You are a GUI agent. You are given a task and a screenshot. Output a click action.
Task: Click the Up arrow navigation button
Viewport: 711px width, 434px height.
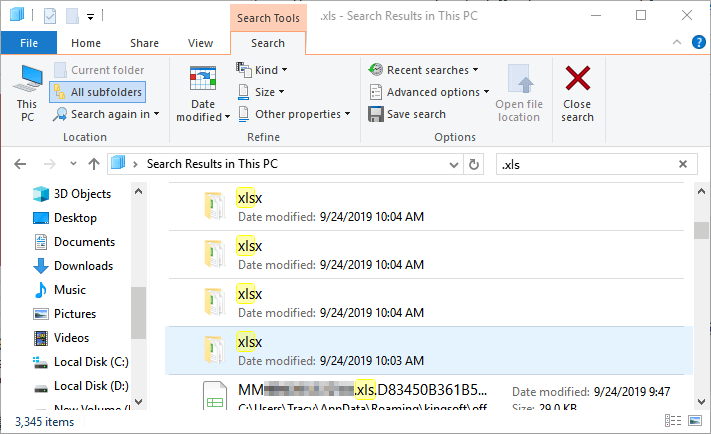coord(94,164)
